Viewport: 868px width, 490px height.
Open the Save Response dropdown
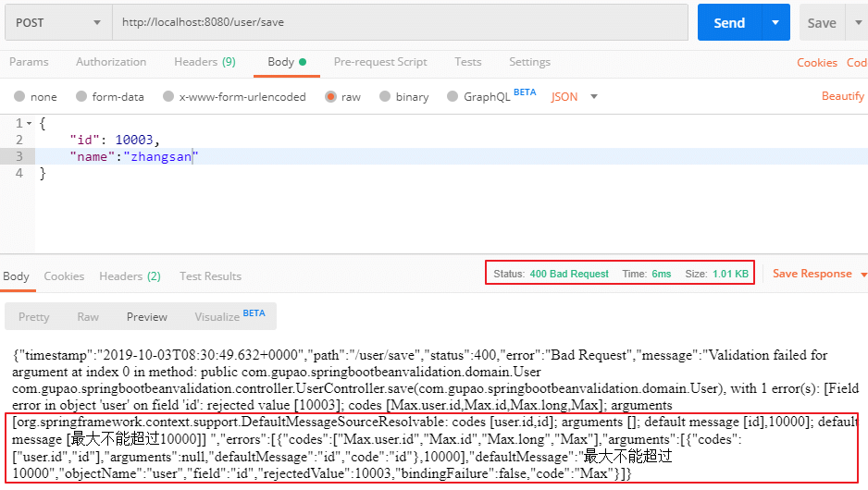pyautogui.click(x=820, y=274)
